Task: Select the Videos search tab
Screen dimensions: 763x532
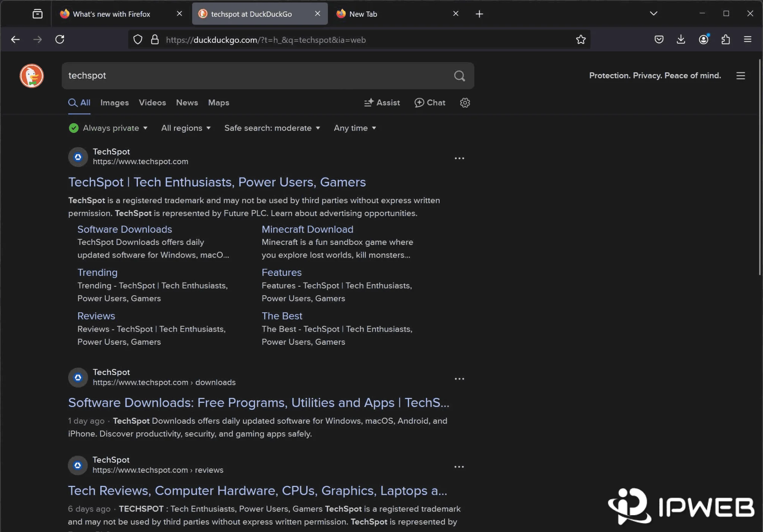Action: click(x=152, y=103)
